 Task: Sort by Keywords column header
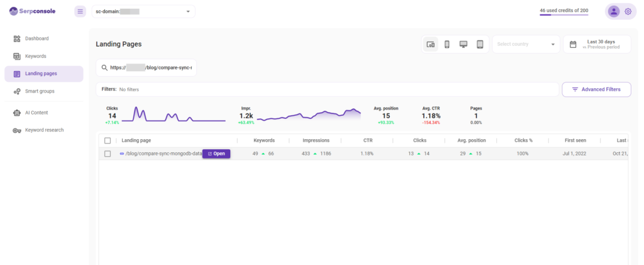[264, 140]
